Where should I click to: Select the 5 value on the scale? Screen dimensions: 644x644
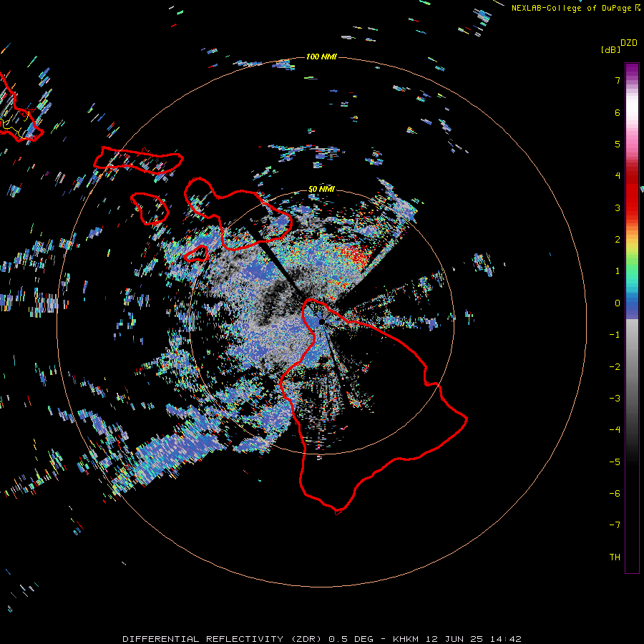pyautogui.click(x=618, y=144)
